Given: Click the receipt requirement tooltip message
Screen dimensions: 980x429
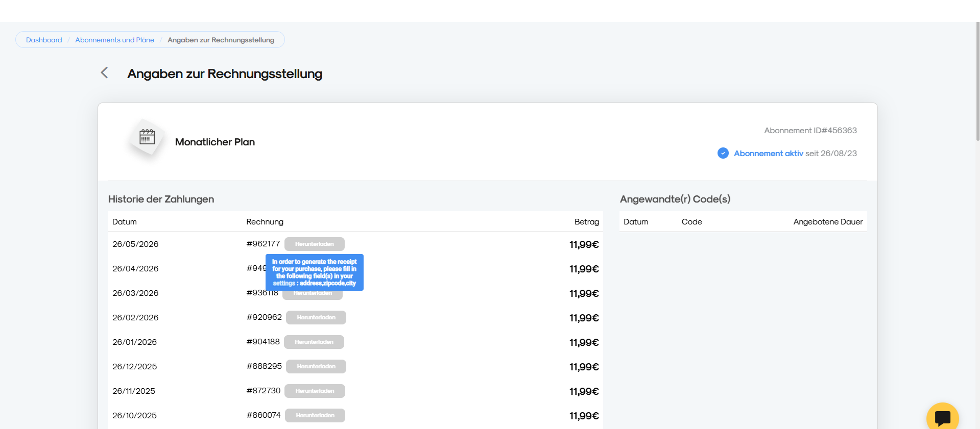Looking at the screenshot, I should tap(315, 272).
